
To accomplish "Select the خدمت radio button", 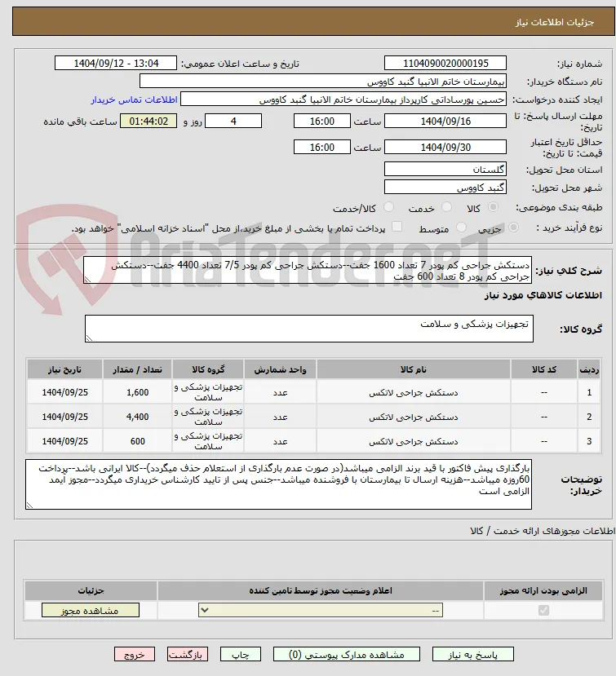I will click(x=447, y=207).
